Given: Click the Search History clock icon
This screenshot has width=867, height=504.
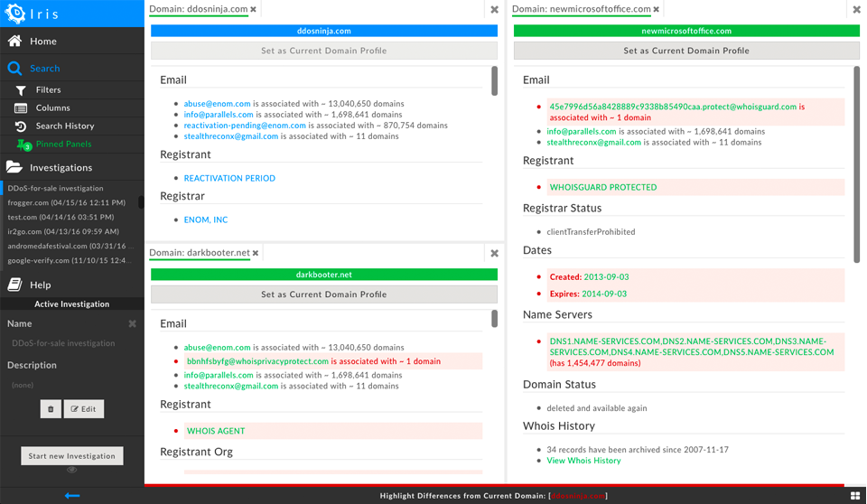Looking at the screenshot, I should [21, 126].
